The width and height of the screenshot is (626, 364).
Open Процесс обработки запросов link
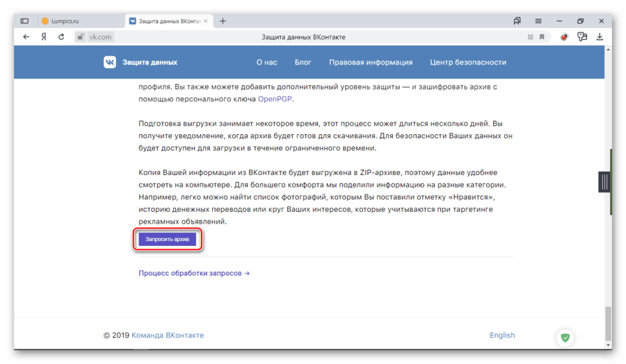point(194,273)
